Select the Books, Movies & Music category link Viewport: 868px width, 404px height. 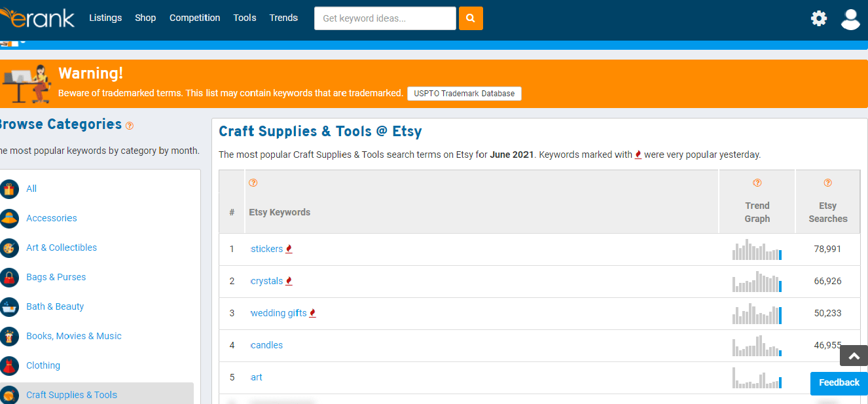tap(74, 336)
